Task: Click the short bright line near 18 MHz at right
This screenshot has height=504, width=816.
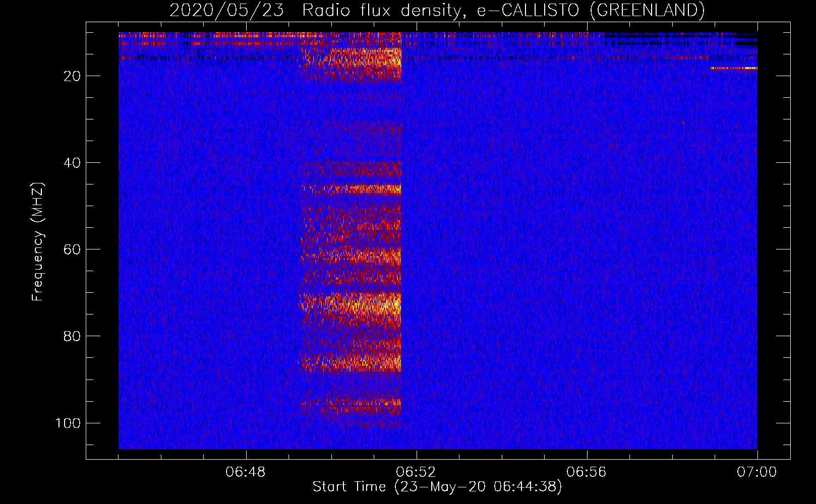Action: pos(734,68)
